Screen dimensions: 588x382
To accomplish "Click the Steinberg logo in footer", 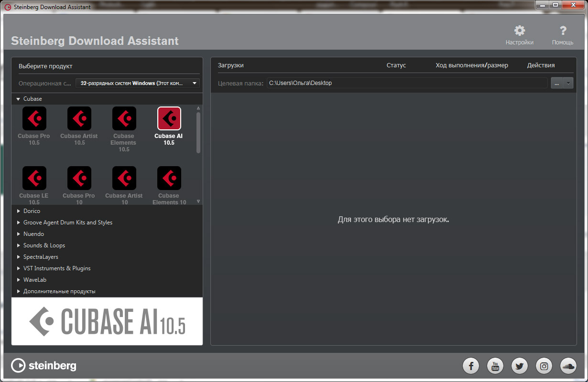I will tap(44, 366).
